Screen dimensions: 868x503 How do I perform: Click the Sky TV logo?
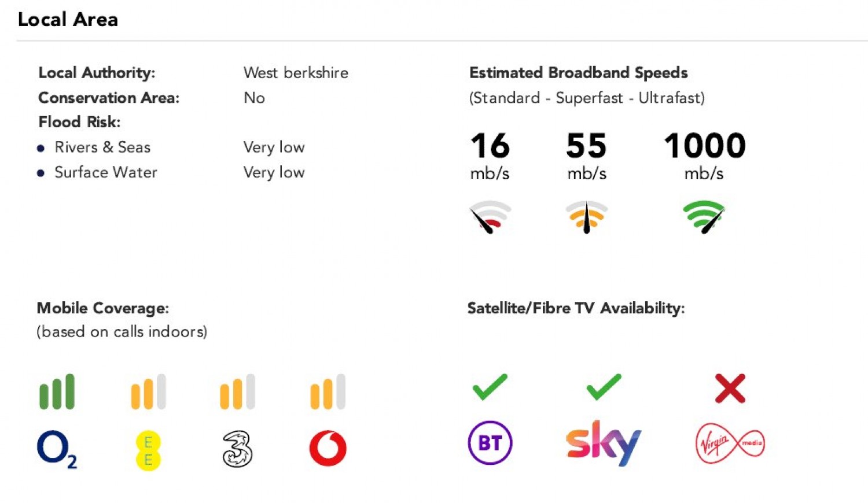coord(603,443)
